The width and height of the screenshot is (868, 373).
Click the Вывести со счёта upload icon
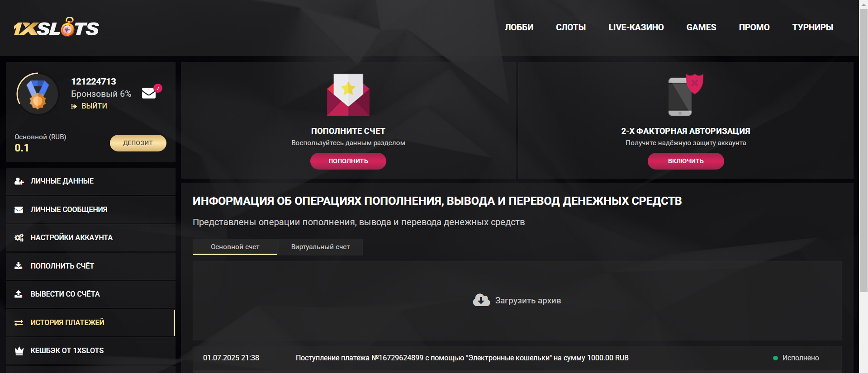[x=19, y=294]
